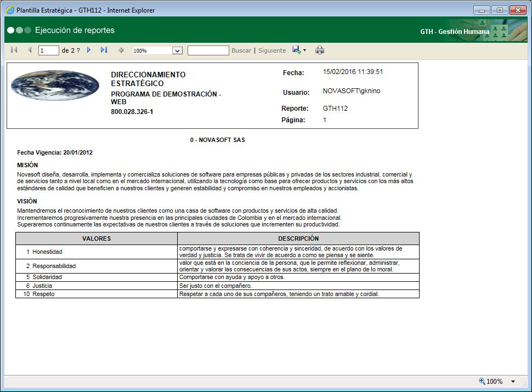Viewport: 532px width, 392px height.
Task: Go to previous page of report
Action: 30,50
